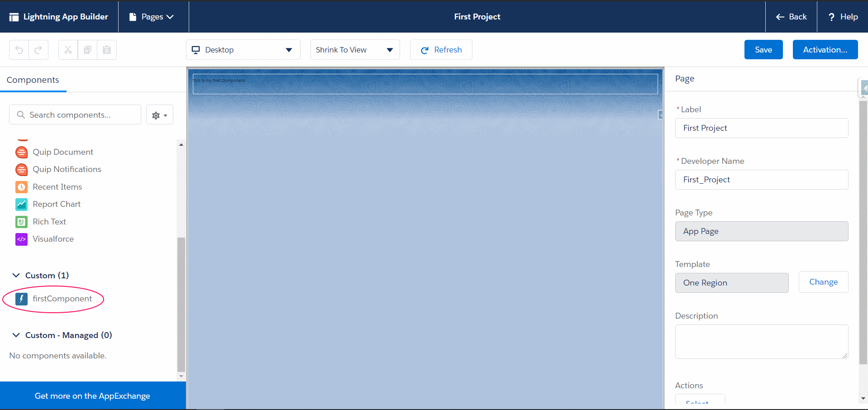Edit the Label field First Project
868x410 pixels.
point(762,128)
